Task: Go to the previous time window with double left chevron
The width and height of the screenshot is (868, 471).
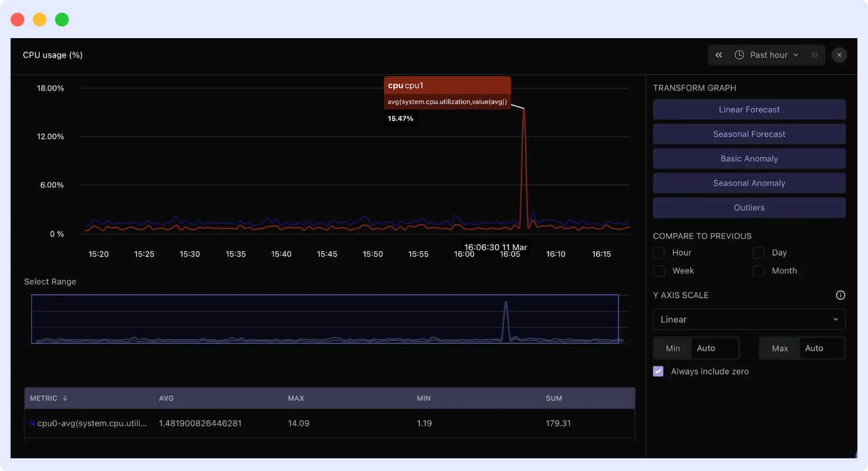Action: point(719,55)
